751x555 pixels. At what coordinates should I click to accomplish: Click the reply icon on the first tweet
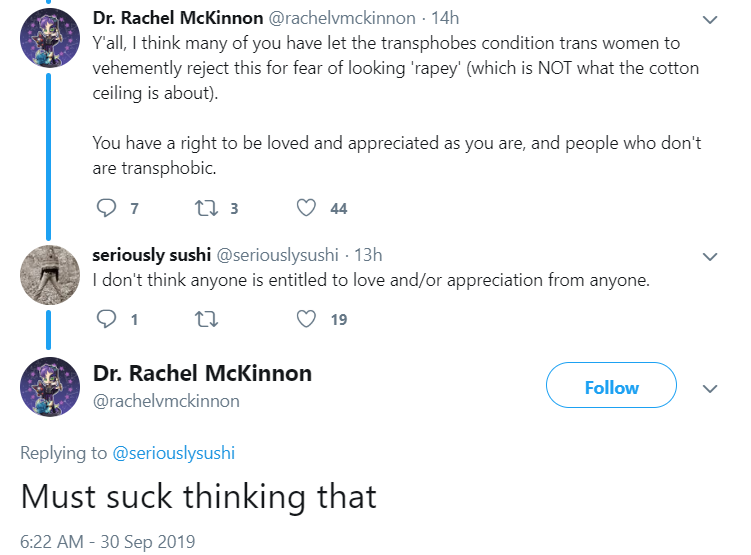106,208
